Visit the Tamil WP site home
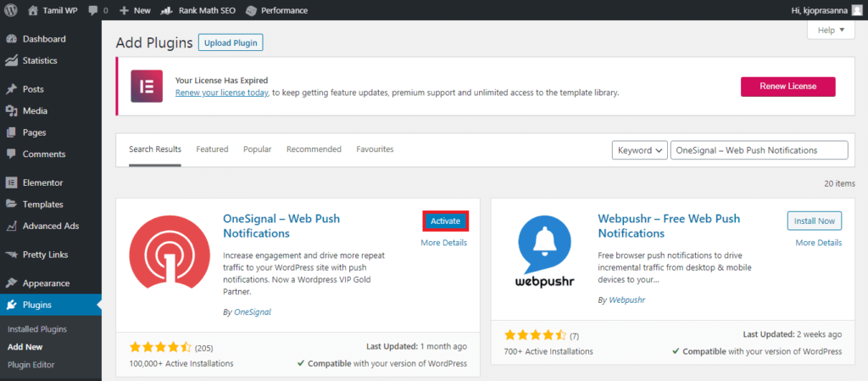Image resolution: width=868 pixels, height=381 pixels. coord(53,10)
